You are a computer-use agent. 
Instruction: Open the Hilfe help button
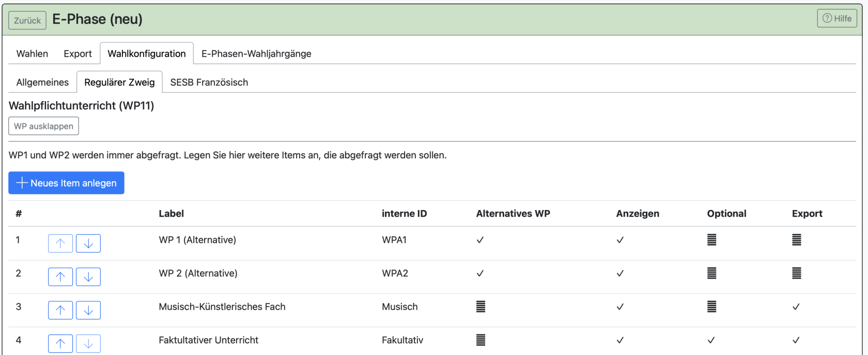coord(836,19)
